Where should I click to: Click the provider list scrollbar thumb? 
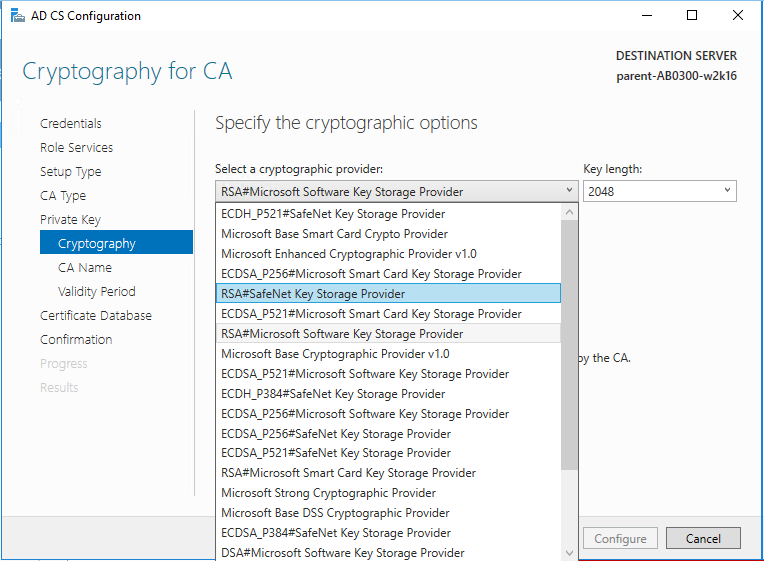coord(569,345)
